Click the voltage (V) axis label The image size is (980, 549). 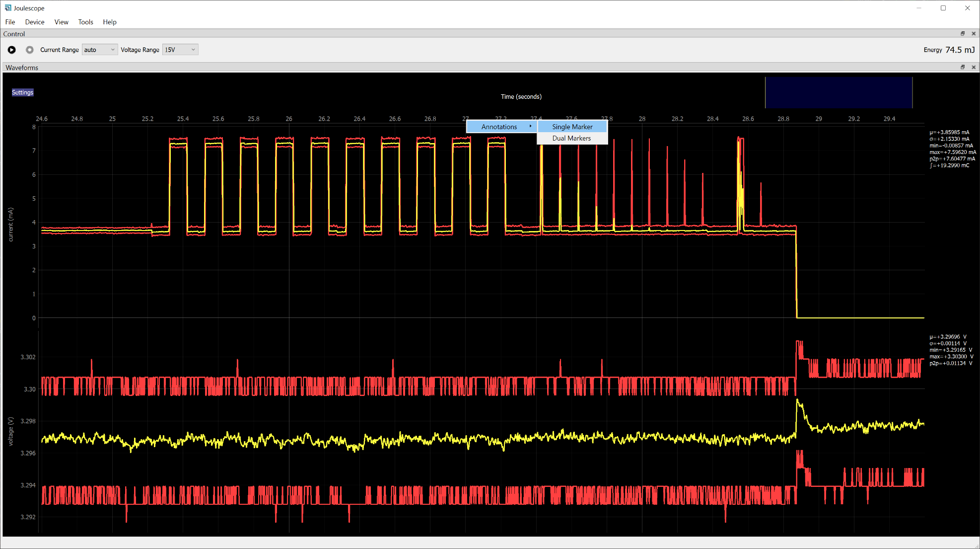pyautogui.click(x=10, y=431)
